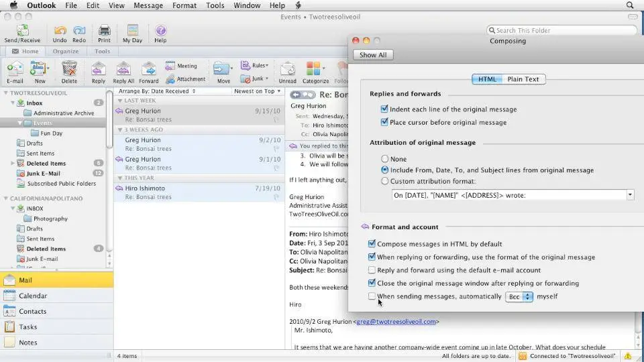Click the Search This Folder field
This screenshot has width=644, height=362.
pyautogui.click(x=561, y=30)
